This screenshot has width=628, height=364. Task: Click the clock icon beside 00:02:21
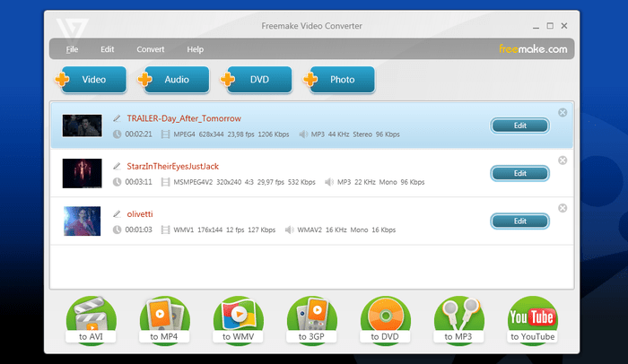click(117, 134)
